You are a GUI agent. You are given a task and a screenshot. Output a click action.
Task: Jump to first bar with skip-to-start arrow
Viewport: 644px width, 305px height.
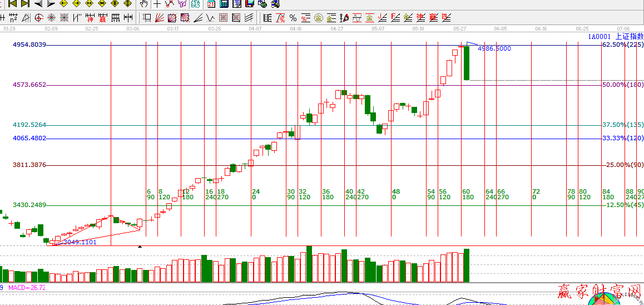12,4
